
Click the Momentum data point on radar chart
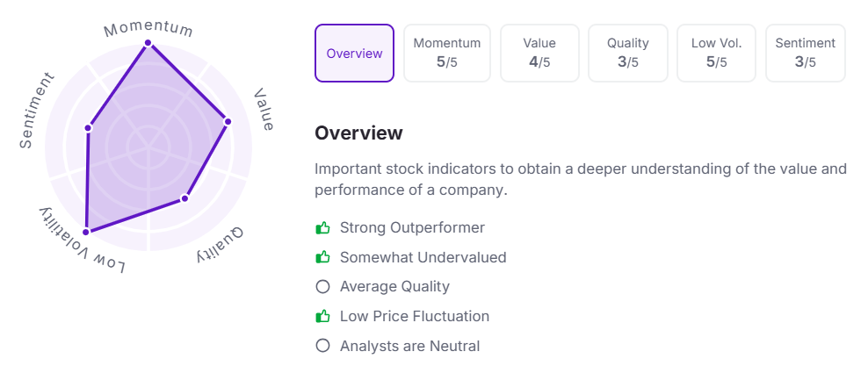[148, 42]
